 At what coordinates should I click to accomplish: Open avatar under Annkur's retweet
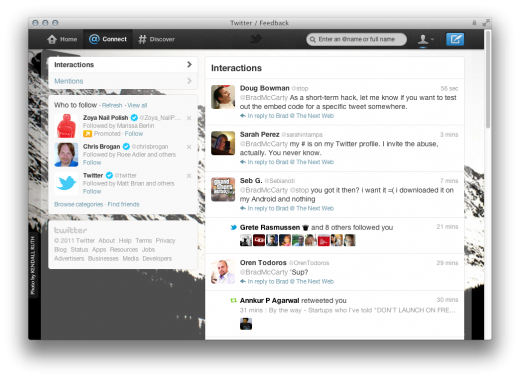click(x=246, y=324)
